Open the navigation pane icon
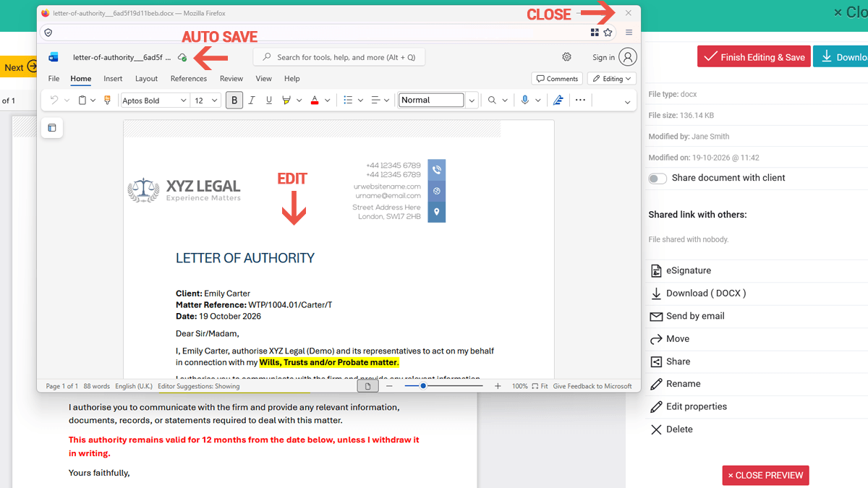 coord(52,128)
